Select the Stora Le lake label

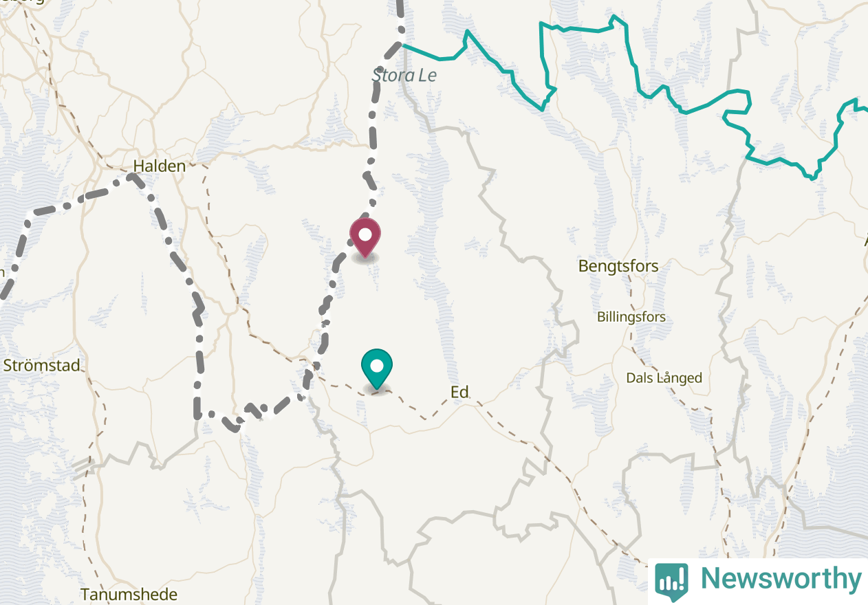[x=404, y=76]
